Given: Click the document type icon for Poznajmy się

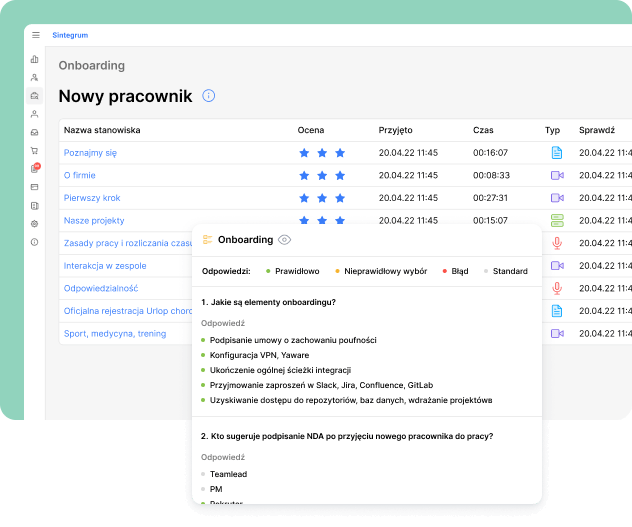Looking at the screenshot, I should 557,153.
